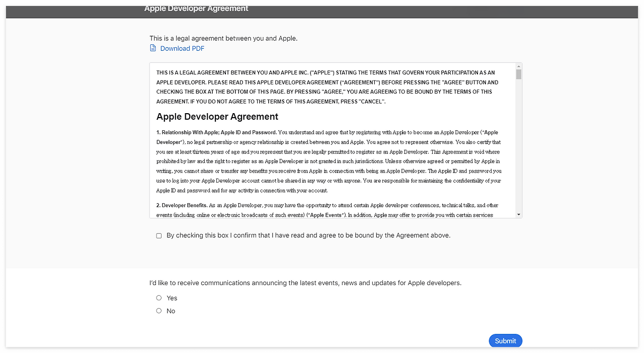This screenshot has height=353, width=644.
Task: Click the document icon beside Download PDF
Action: (153, 48)
